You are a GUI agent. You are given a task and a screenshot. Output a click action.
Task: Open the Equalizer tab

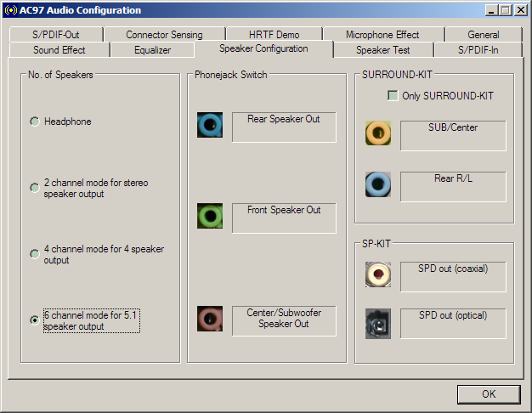(153, 50)
